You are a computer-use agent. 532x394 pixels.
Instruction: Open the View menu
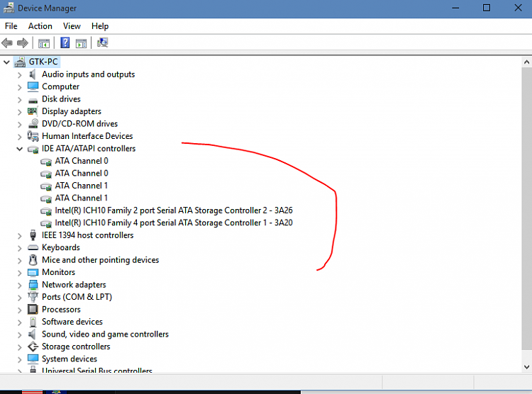click(x=72, y=26)
